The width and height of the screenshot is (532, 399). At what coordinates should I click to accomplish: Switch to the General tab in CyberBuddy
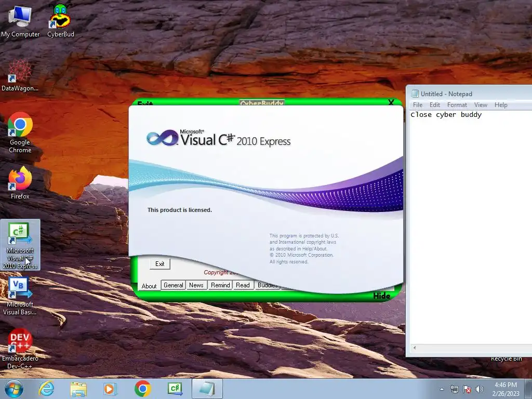click(x=174, y=285)
